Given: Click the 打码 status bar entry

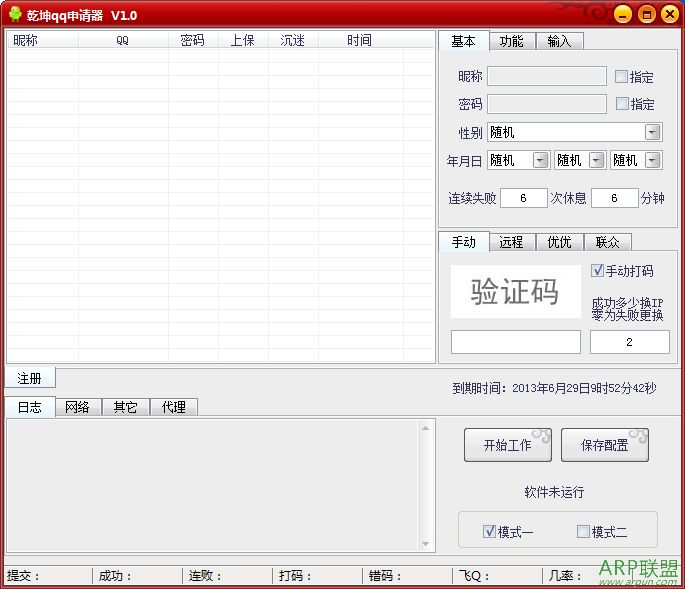Looking at the screenshot, I should (x=295, y=575).
